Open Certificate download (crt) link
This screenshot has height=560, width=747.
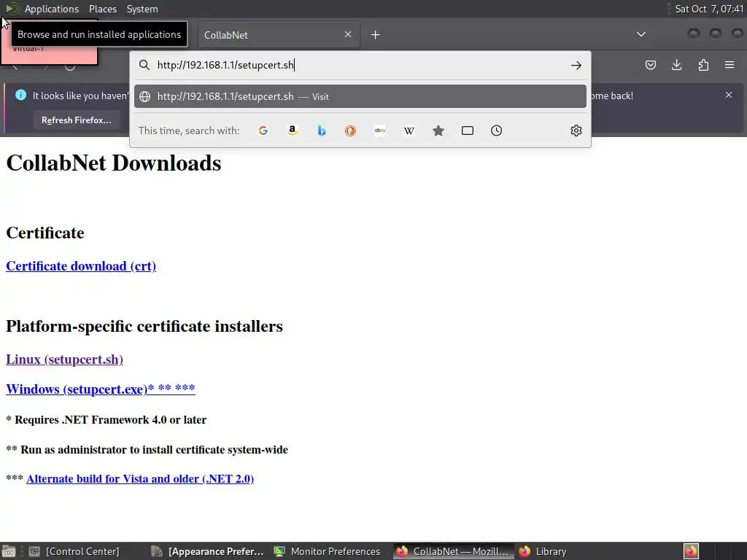coord(81,265)
